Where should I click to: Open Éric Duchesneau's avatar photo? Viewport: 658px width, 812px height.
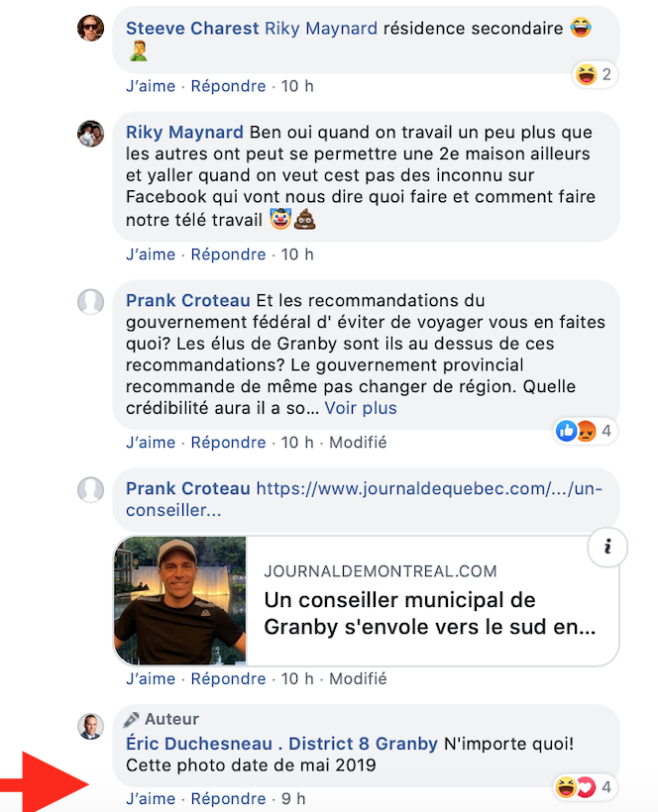(x=90, y=727)
